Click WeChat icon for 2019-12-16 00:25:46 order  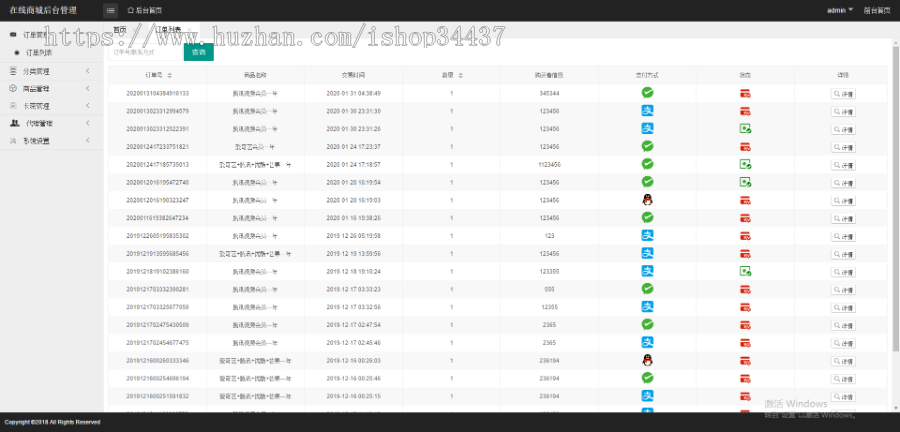click(647, 377)
